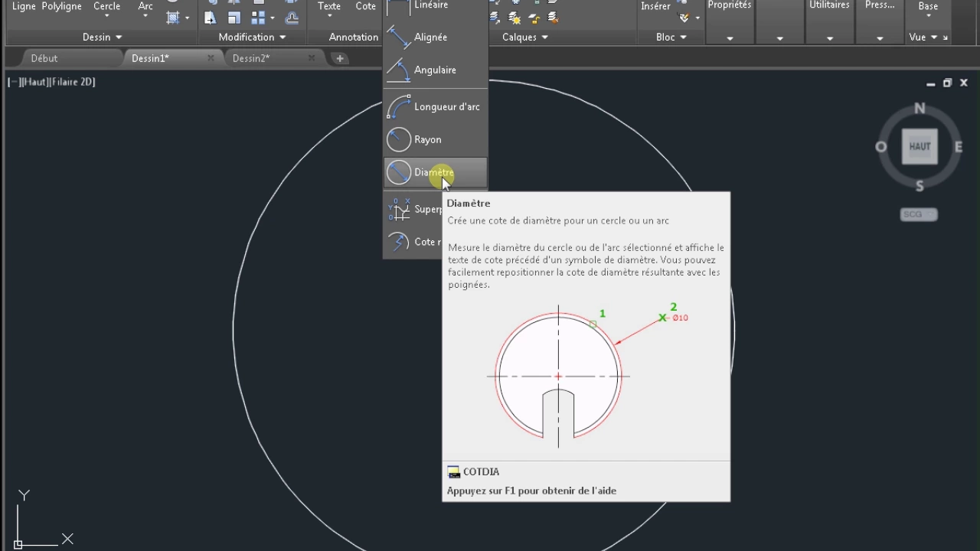This screenshot has width=980, height=551.
Task: Click the S compass direction on ViewCube
Action: point(920,186)
